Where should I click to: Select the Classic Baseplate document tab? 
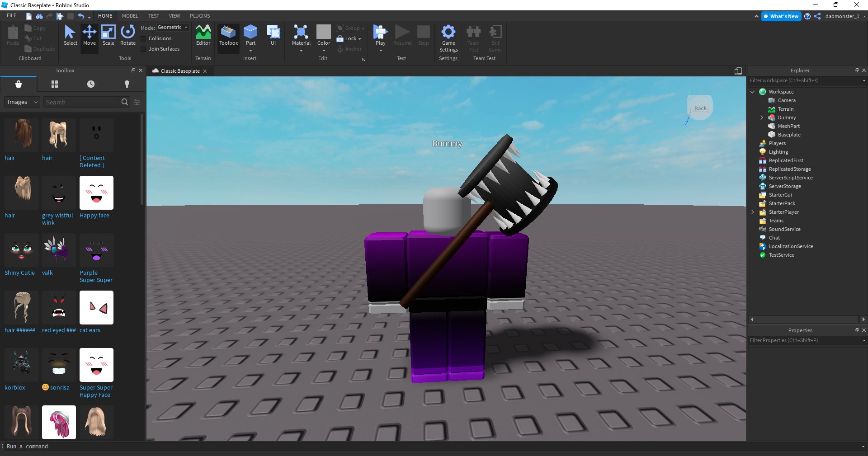(180, 71)
